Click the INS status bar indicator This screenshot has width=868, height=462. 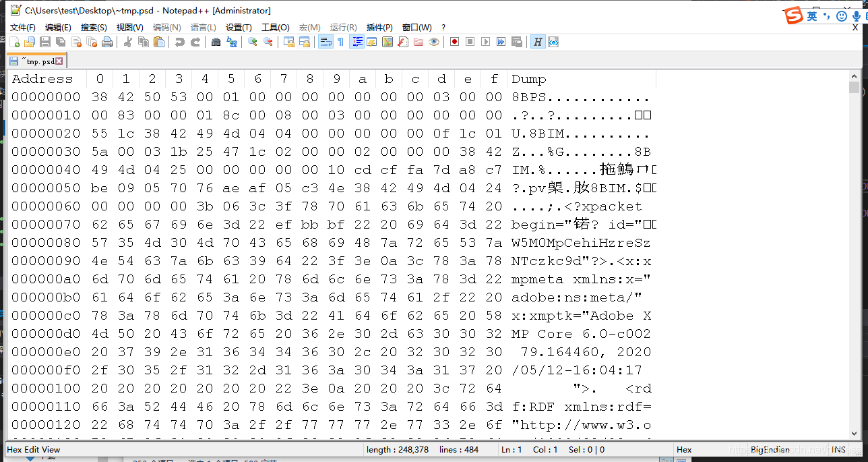(838, 449)
